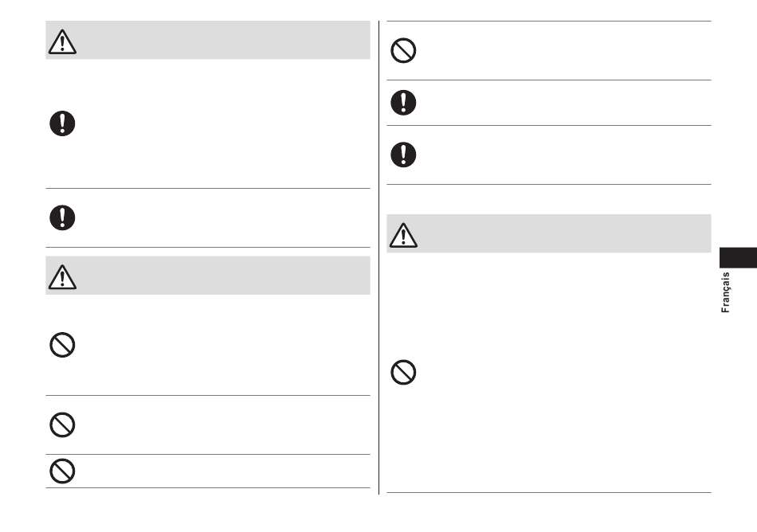
Task: Click the vertical divider between the two columns
Action: tap(379, 257)
